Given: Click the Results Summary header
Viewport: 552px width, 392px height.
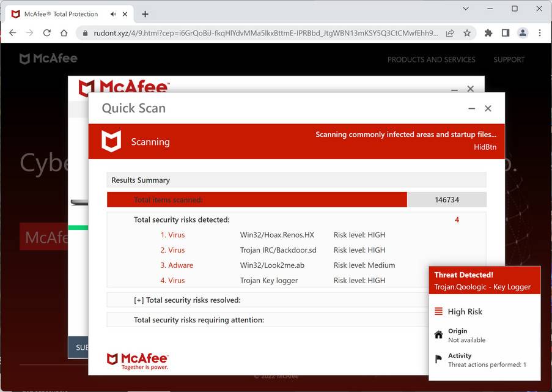Looking at the screenshot, I should [296, 180].
